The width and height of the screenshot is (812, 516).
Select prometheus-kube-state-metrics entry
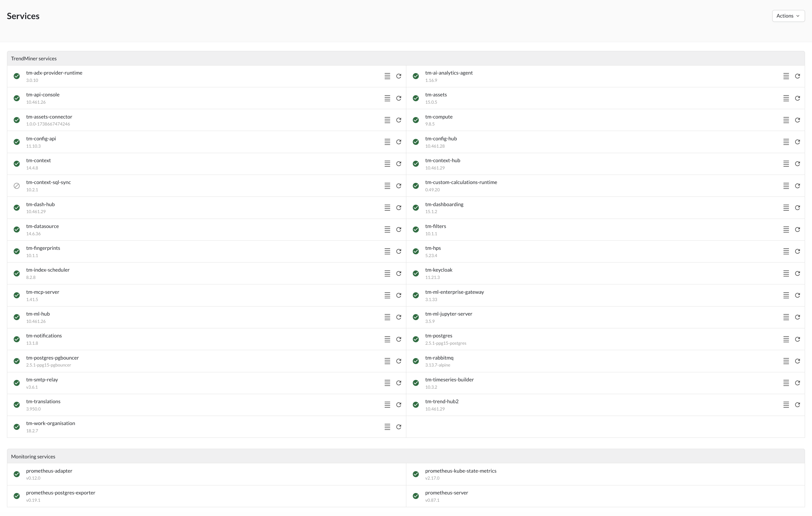click(605, 474)
